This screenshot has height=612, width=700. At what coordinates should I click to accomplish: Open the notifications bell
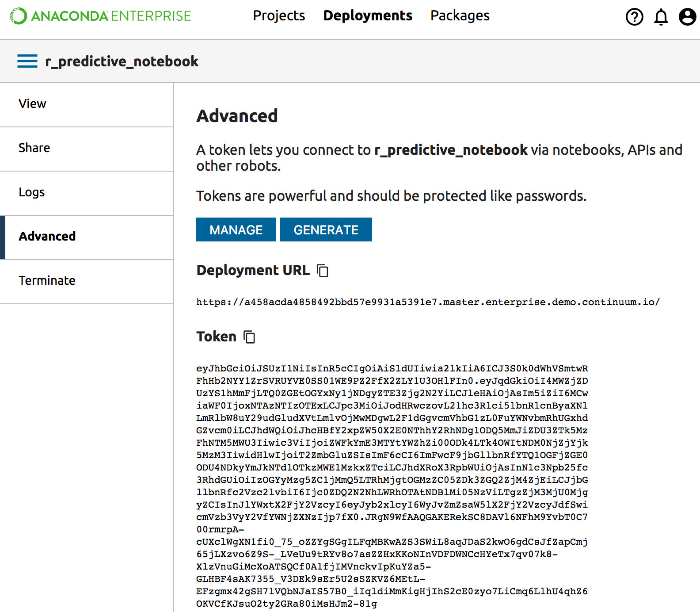[x=661, y=17]
